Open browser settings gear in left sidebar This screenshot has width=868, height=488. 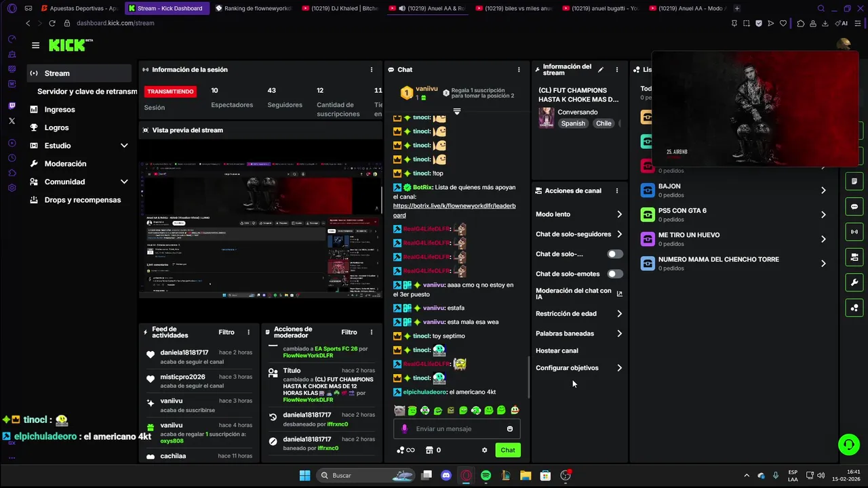12,188
